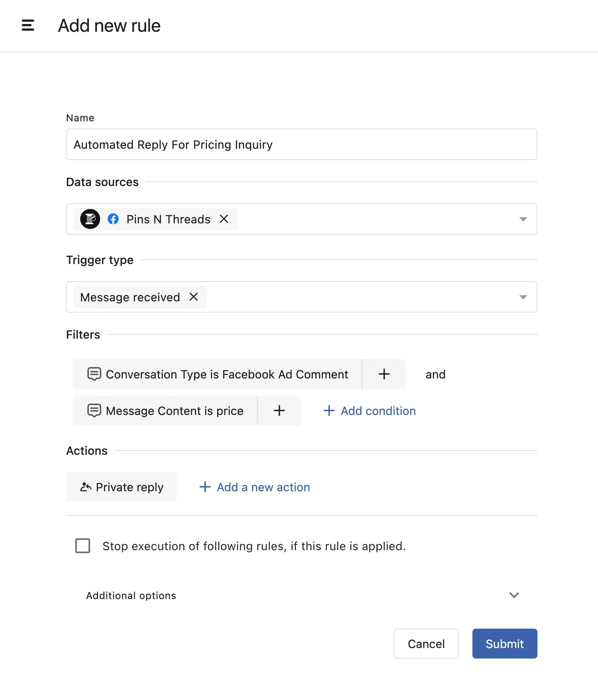Remove the Message received trigger
Image resolution: width=598 pixels, height=700 pixels.
(x=194, y=297)
